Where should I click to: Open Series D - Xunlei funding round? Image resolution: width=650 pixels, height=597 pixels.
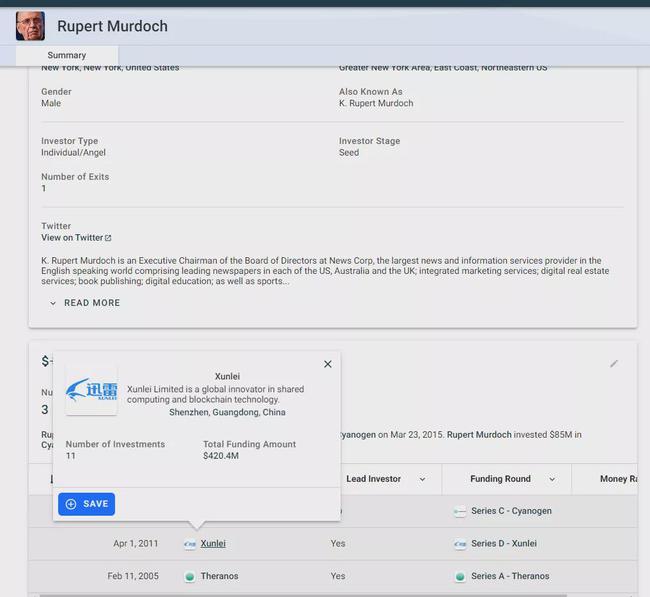[504, 544]
